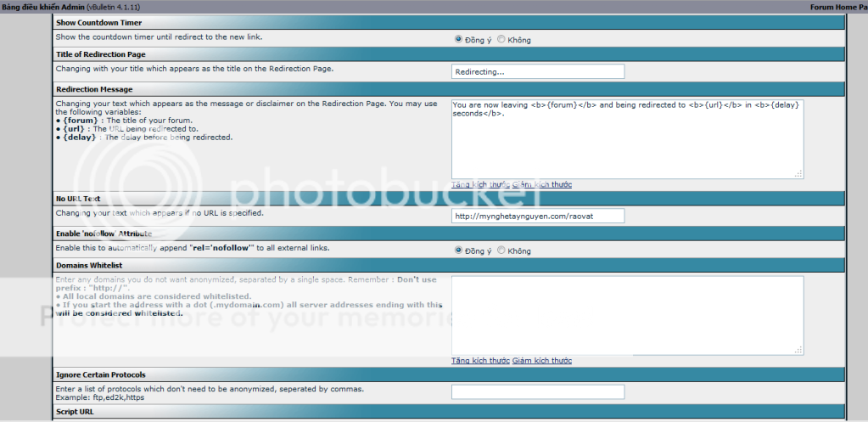Screen dimensions: 868x422
Task: Select 'Đồng ý' for Show Countdown Timer
Action: (459, 39)
